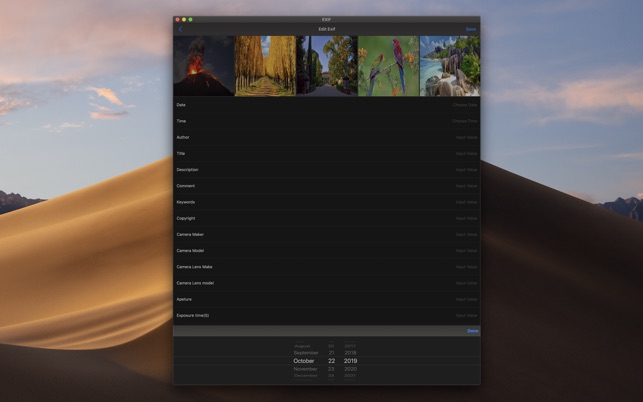Pick day 23 in the date wheel

331,369
